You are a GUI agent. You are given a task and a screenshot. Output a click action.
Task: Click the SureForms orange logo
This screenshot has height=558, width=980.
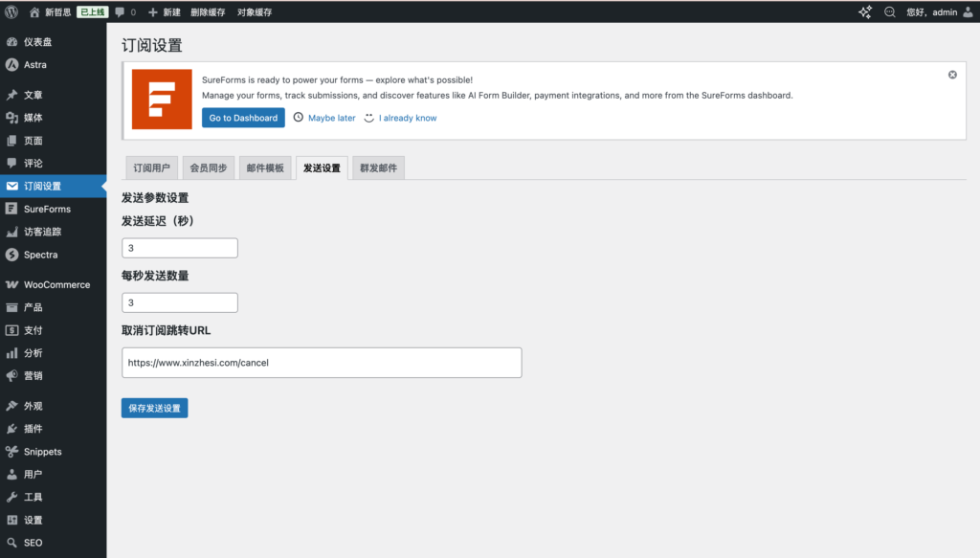point(162,100)
